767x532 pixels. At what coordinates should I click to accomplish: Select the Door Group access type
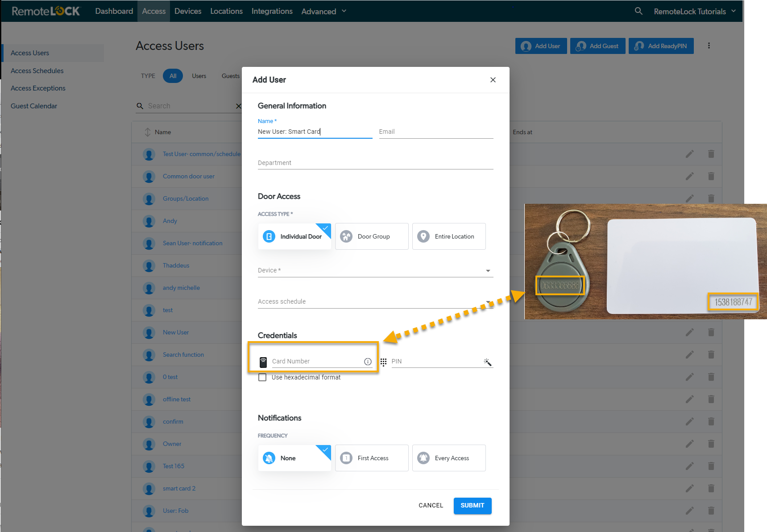click(371, 236)
